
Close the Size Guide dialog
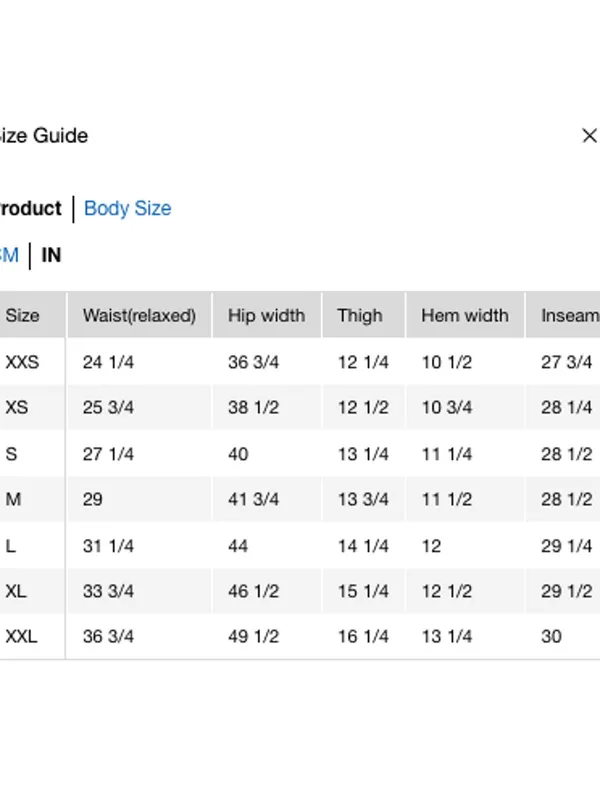[589, 135]
